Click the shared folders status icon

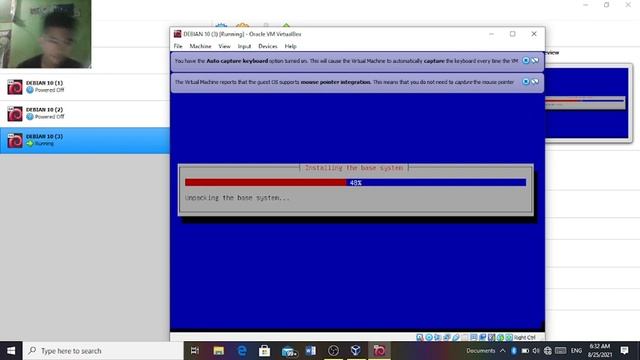click(x=464, y=337)
